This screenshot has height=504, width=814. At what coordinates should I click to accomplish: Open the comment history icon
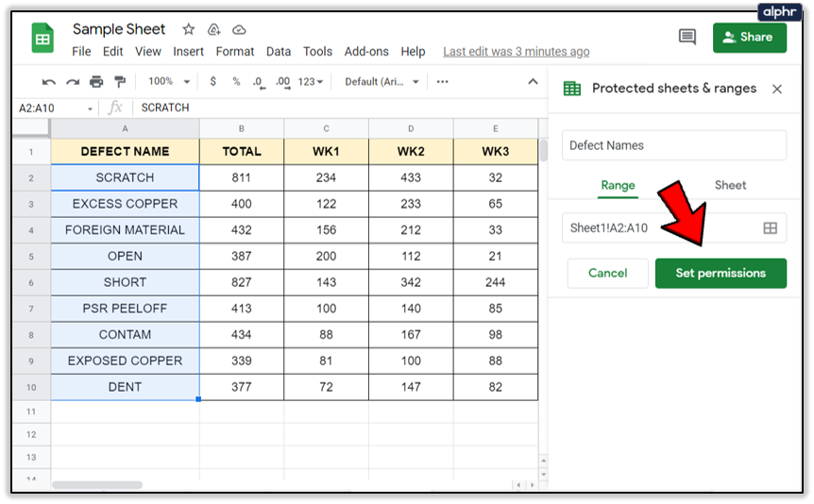click(687, 37)
